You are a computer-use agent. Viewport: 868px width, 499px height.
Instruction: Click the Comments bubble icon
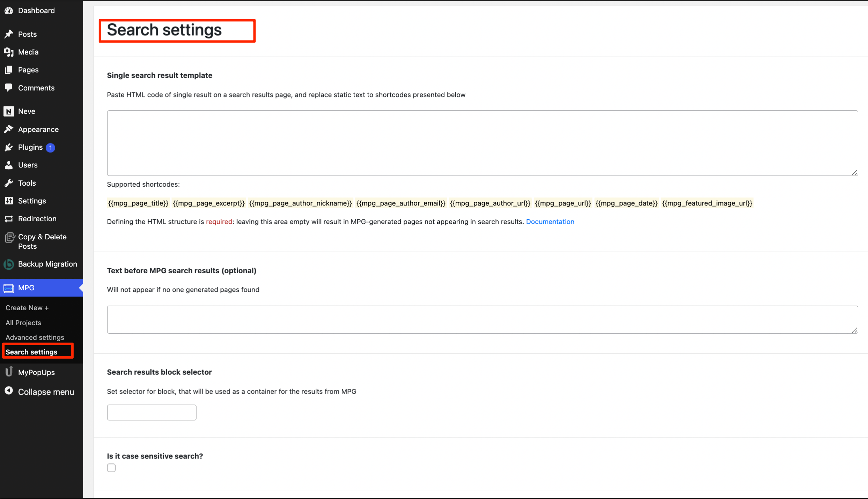coord(9,88)
